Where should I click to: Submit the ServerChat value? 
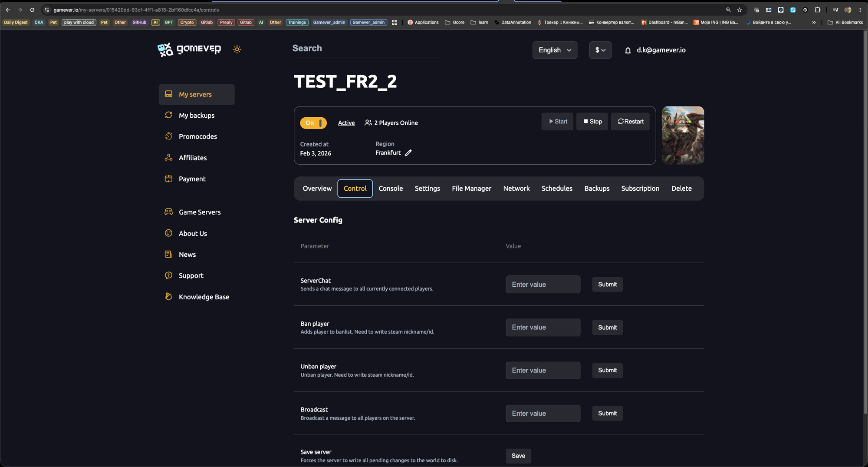click(607, 285)
